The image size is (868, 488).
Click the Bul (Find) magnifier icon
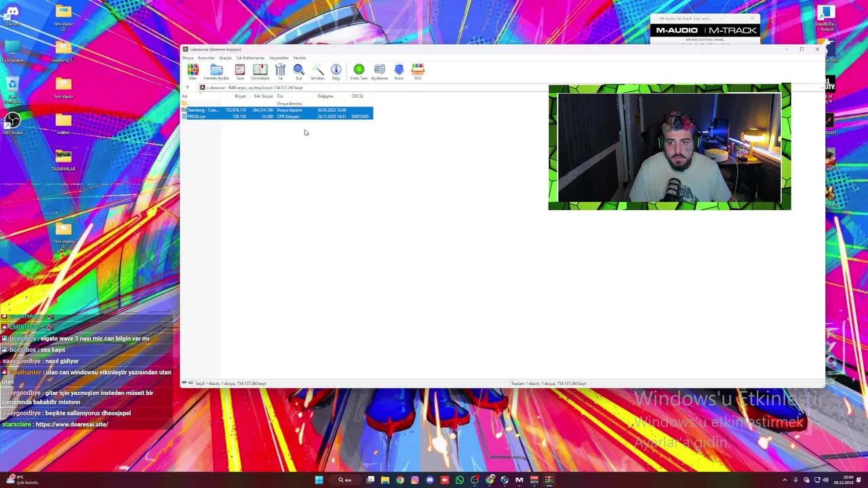point(298,72)
